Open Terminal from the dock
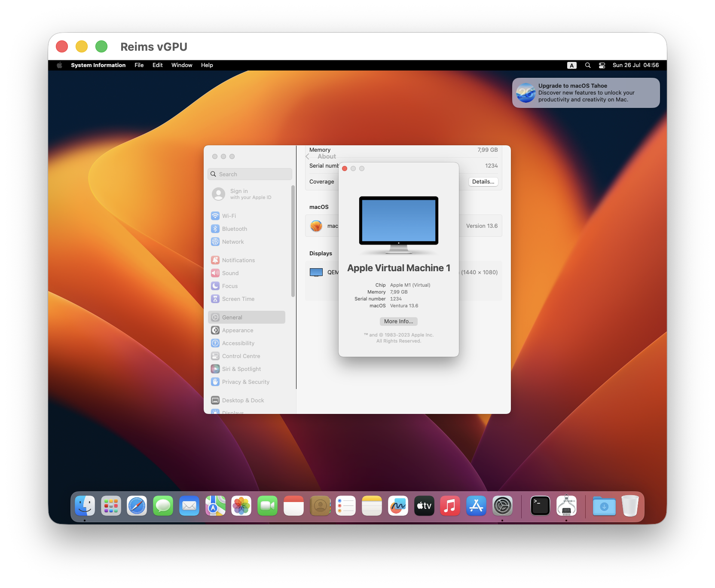Viewport: 715px width, 588px height. click(541, 506)
